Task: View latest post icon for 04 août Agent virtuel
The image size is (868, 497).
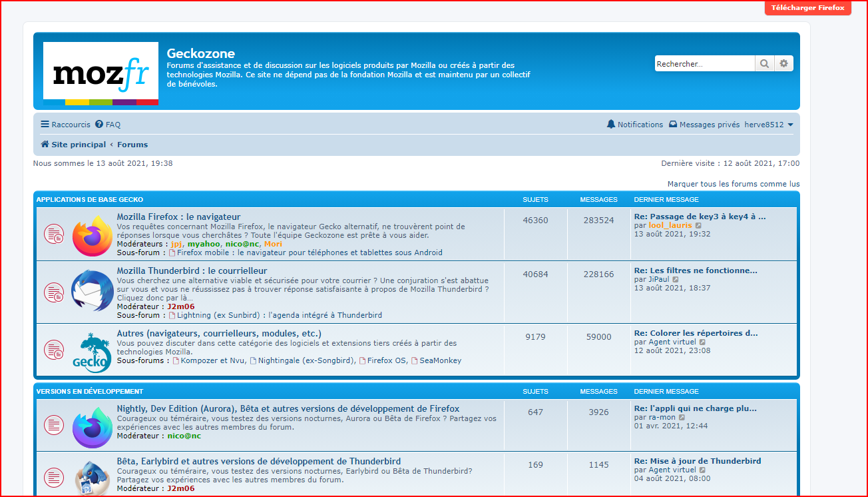Action: click(702, 470)
